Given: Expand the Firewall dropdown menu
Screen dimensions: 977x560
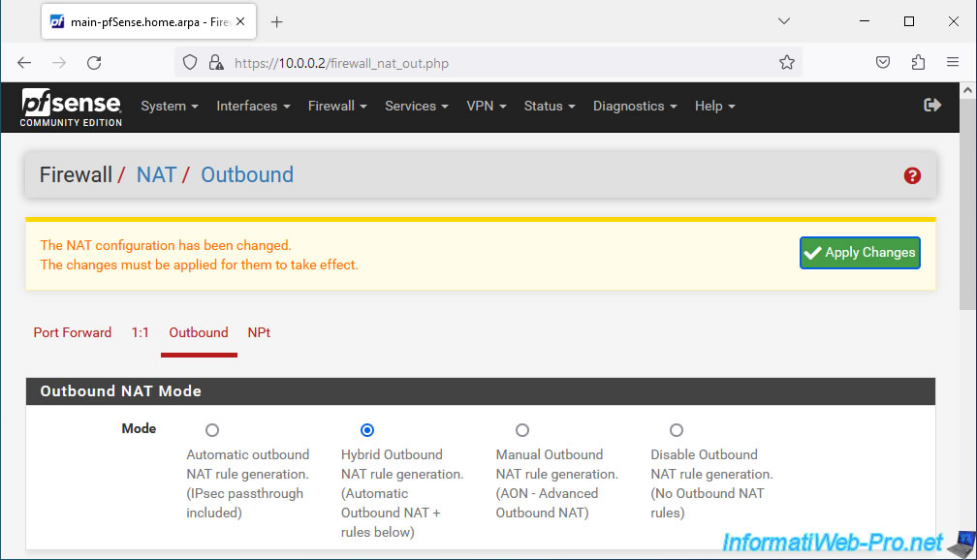Looking at the screenshot, I should (337, 106).
